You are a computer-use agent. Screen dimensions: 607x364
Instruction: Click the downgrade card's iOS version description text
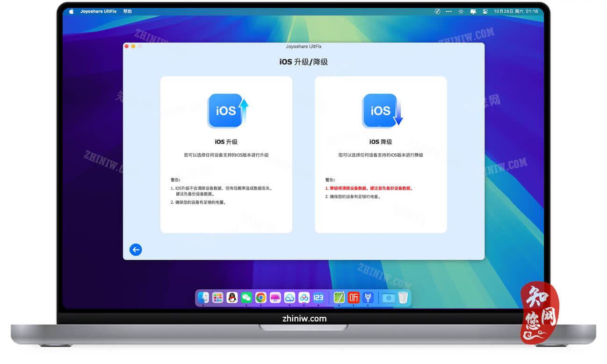381,155
